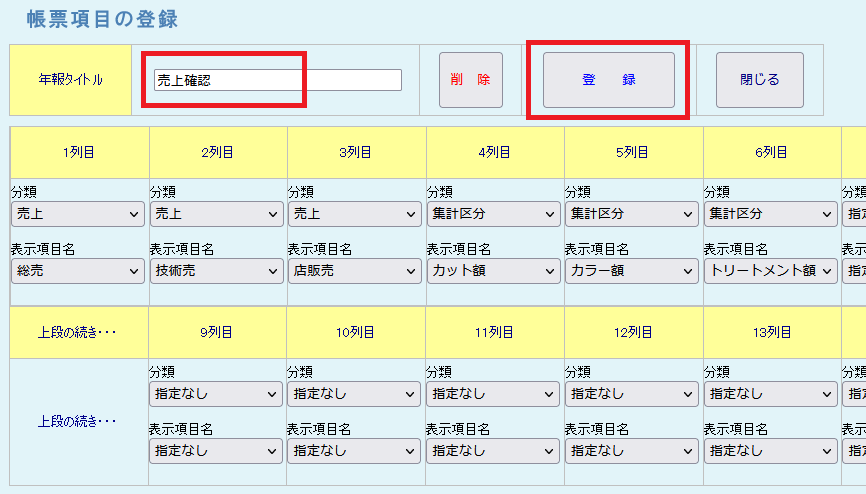Screen dimensions: 866x494
Task: Open the 店販売 dropdown in 3列目
Action: (355, 270)
